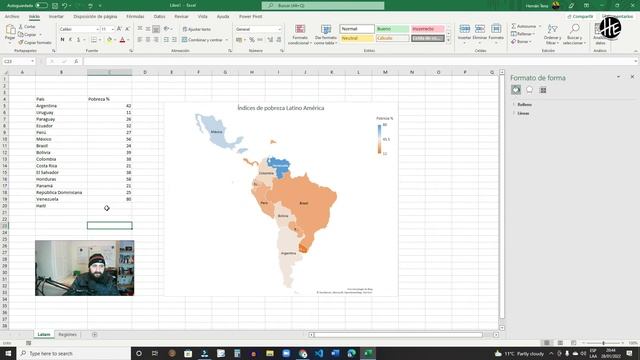This screenshot has height=360, width=640.
Task: Toggle the Autoguardado switch
Action: (x=41, y=5)
